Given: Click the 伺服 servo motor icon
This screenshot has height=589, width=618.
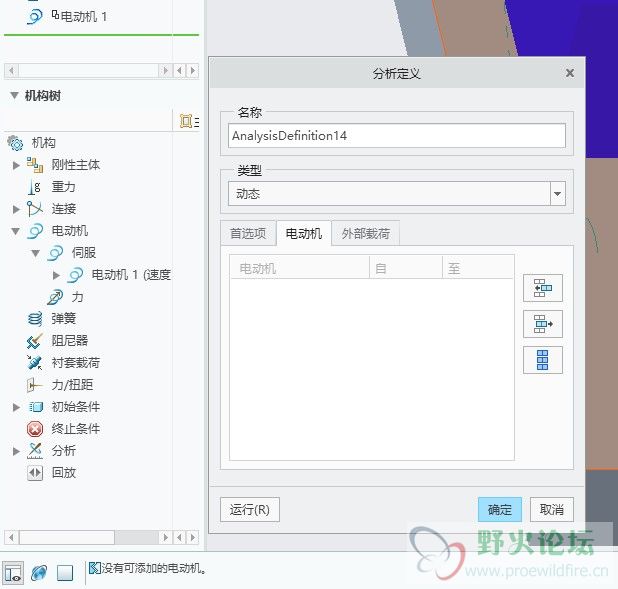Looking at the screenshot, I should 55,253.
